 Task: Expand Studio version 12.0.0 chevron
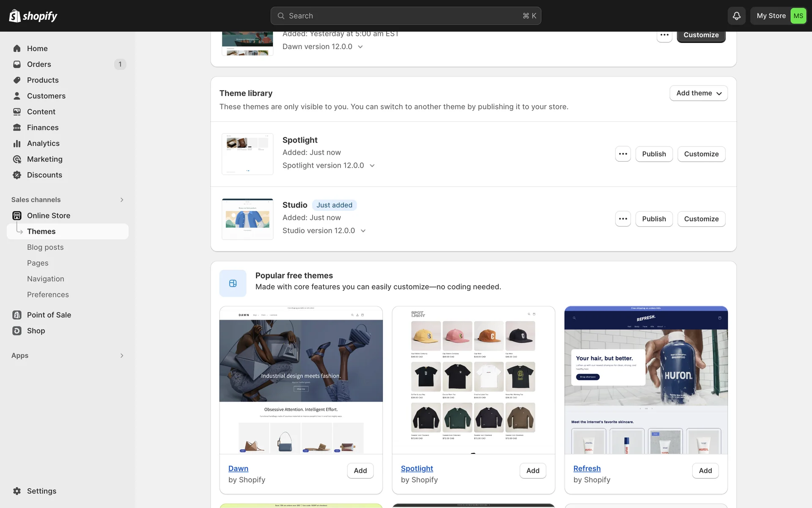[x=363, y=231]
